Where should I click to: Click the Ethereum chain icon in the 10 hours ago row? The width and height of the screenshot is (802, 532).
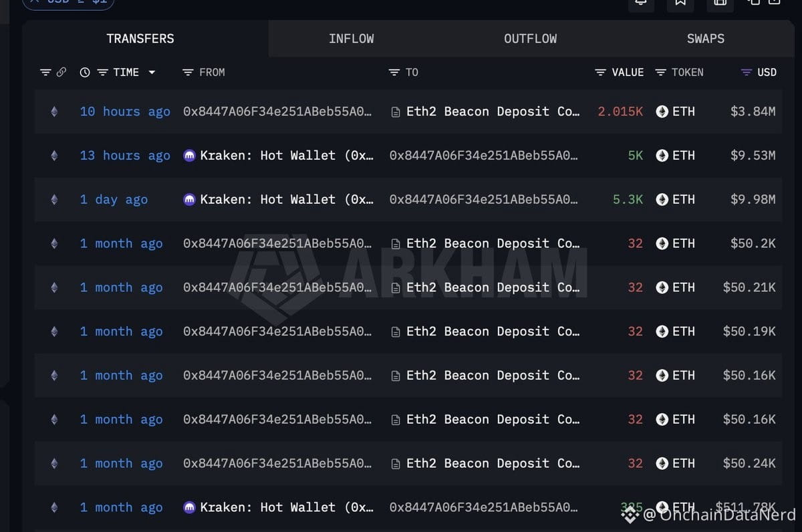[54, 112]
